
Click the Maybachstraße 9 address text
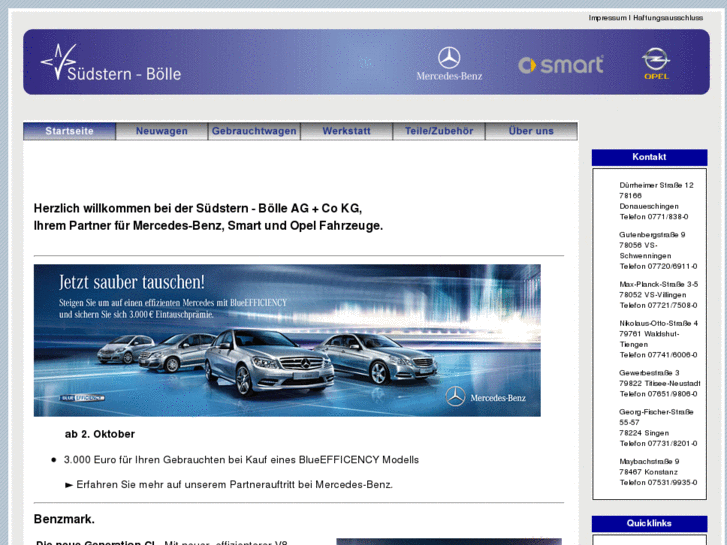pyautogui.click(x=649, y=462)
